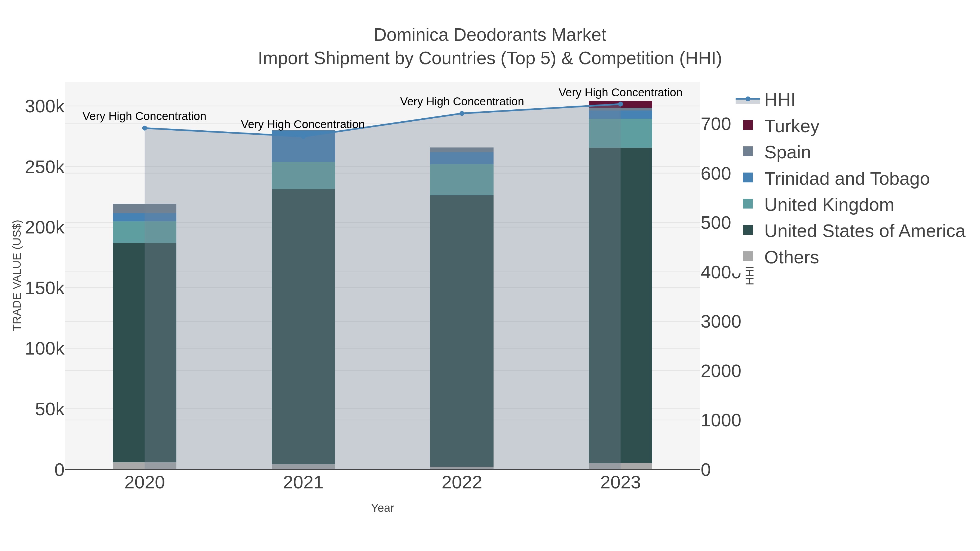This screenshot has height=551, width=980.
Task: Click the 2021 x-axis year label
Action: 303,483
